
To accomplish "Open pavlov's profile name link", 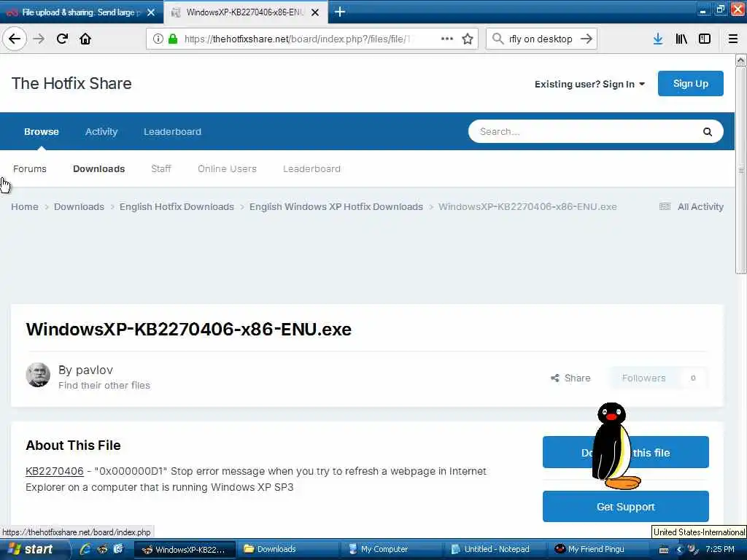I will pyautogui.click(x=93, y=370).
